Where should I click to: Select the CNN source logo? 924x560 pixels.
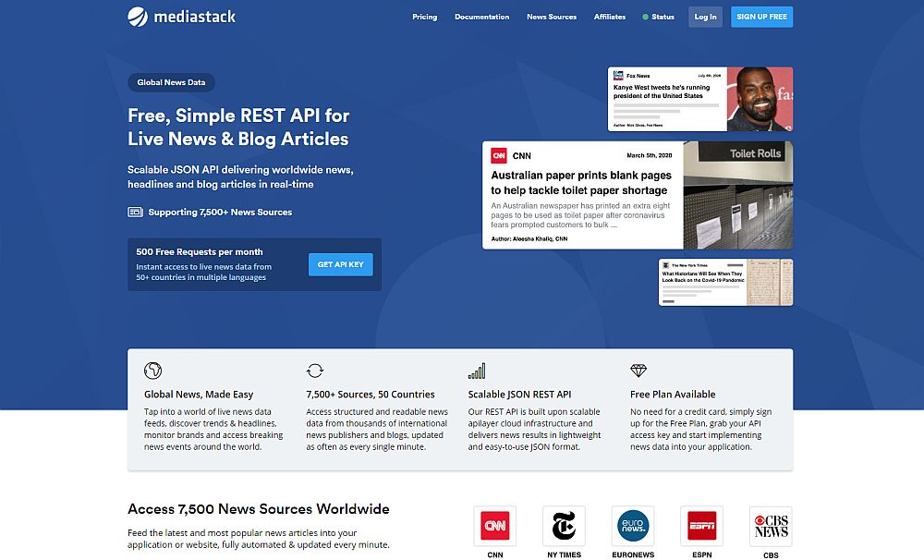pos(494,526)
